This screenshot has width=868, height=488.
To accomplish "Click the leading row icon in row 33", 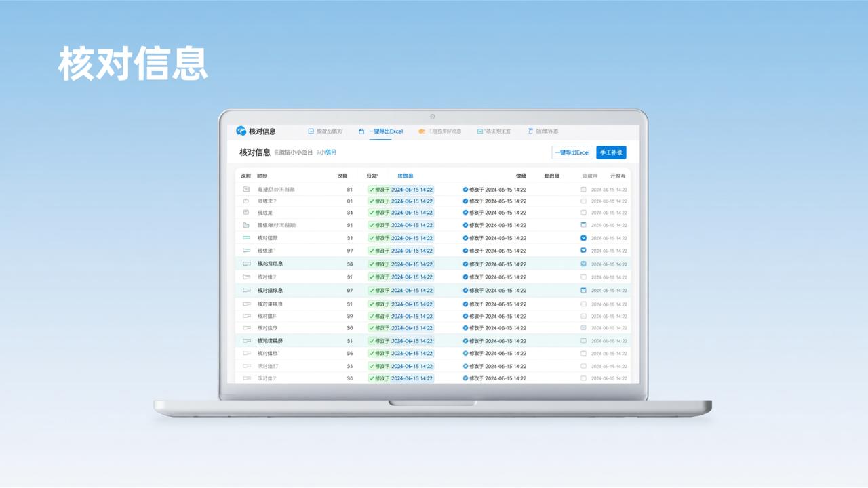I will tap(246, 366).
